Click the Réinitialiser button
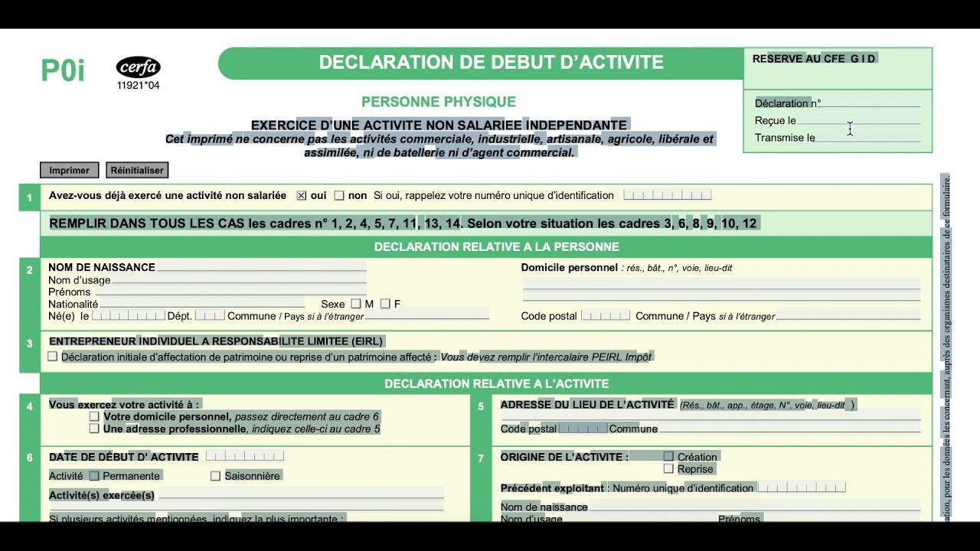 tap(137, 170)
